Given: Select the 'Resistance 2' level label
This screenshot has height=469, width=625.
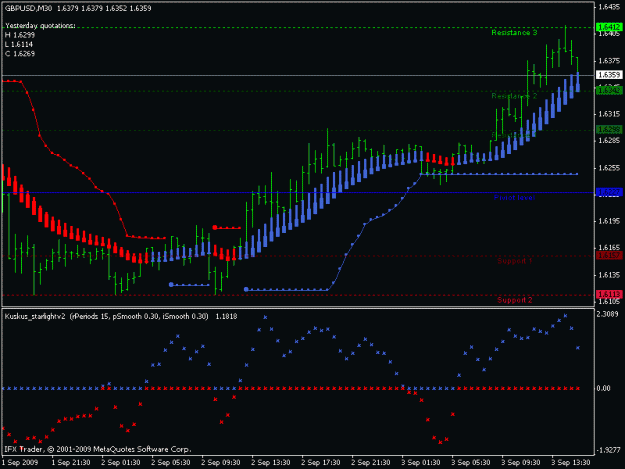Looking at the screenshot, I should coord(514,96).
